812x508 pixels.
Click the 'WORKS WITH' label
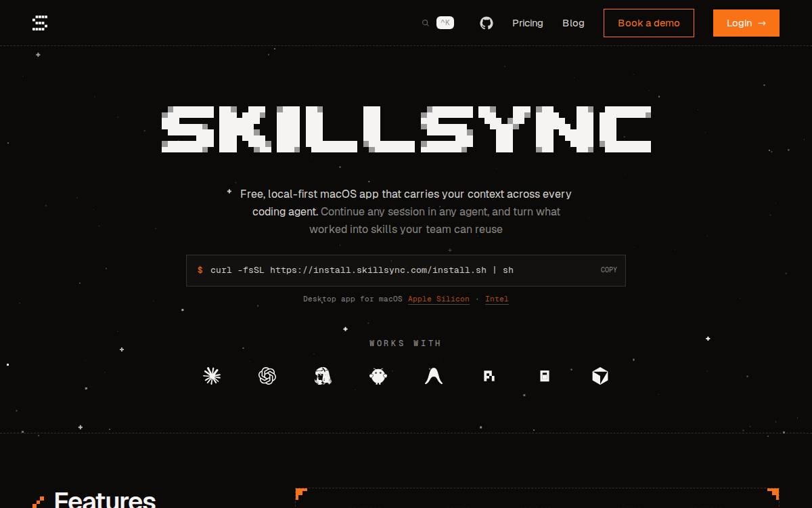click(405, 343)
